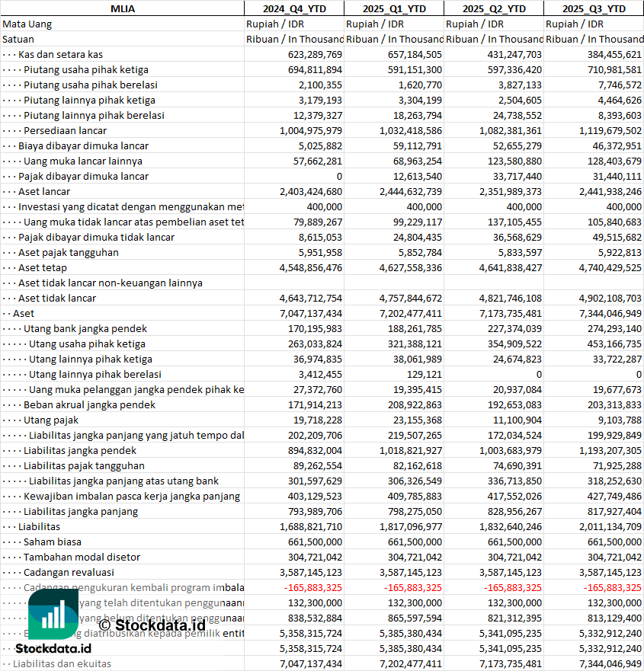This screenshot has height=671, width=644.
Task: Click value 710,981,581 cell
Action: 614,70
